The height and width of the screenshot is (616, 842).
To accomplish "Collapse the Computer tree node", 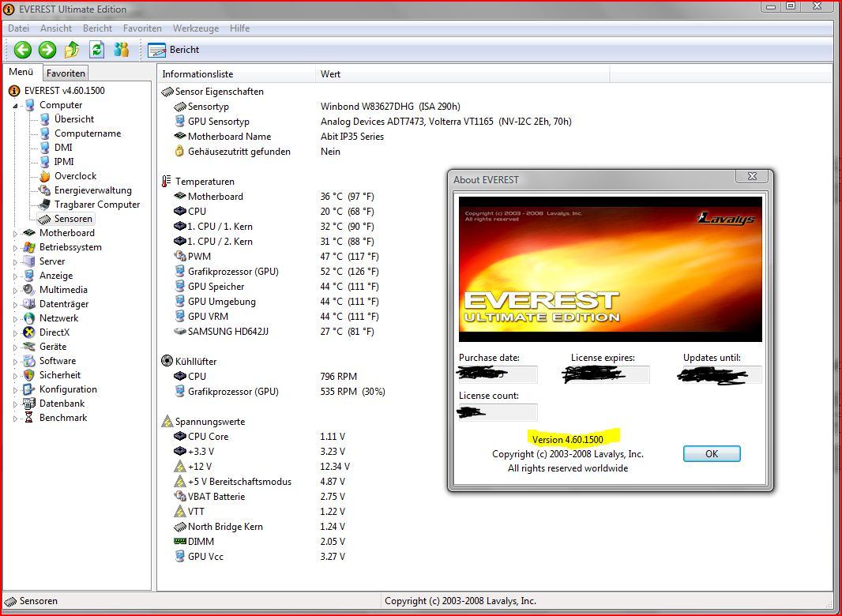I will point(15,106).
